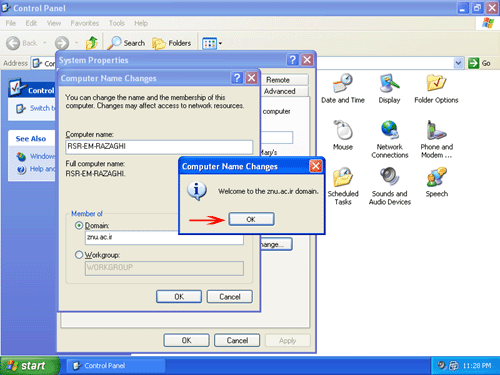500x375 pixels.
Task: Close the Computer Name Changes dialog
Action: [251, 78]
